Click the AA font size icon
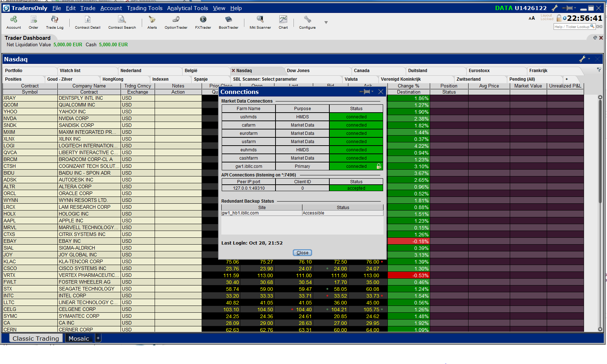607x364 pixels. [532, 18]
